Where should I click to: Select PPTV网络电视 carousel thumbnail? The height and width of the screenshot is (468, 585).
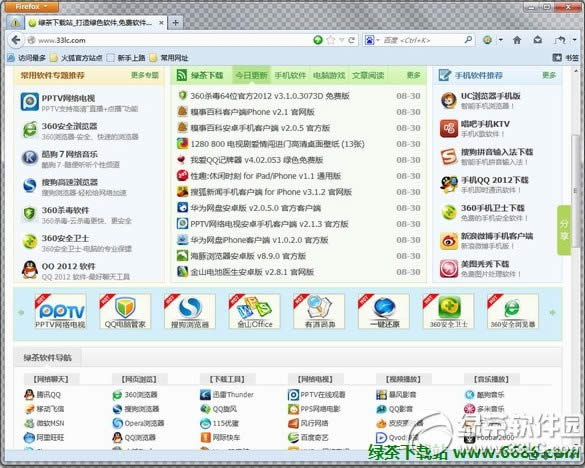point(60,311)
